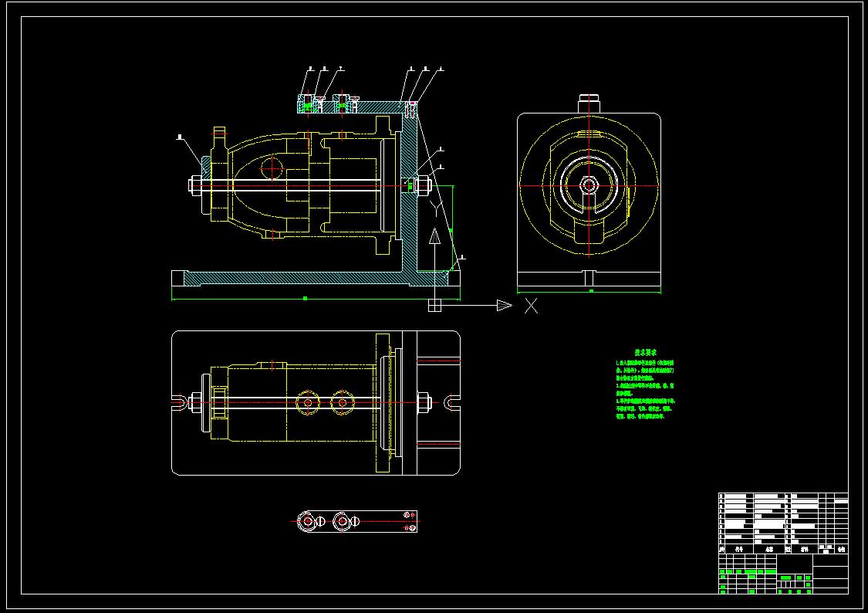Click the green grip on front view base dimension
The width and height of the screenshot is (868, 613).
pyautogui.click(x=305, y=299)
